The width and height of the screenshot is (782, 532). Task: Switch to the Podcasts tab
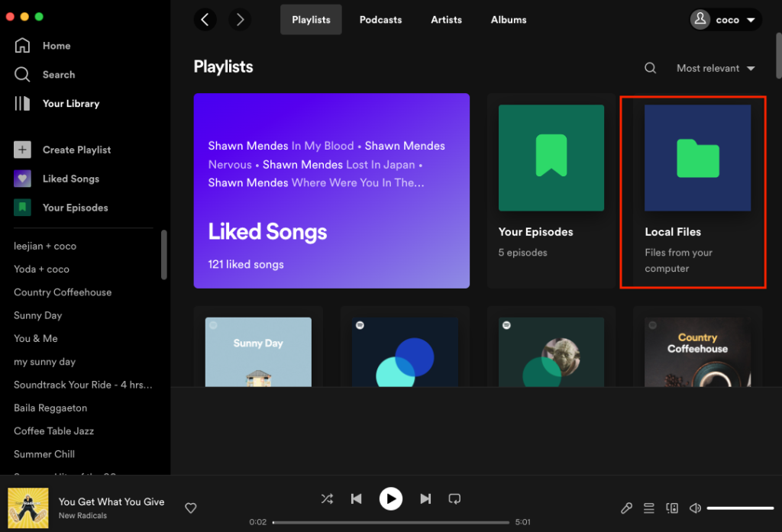(380, 20)
